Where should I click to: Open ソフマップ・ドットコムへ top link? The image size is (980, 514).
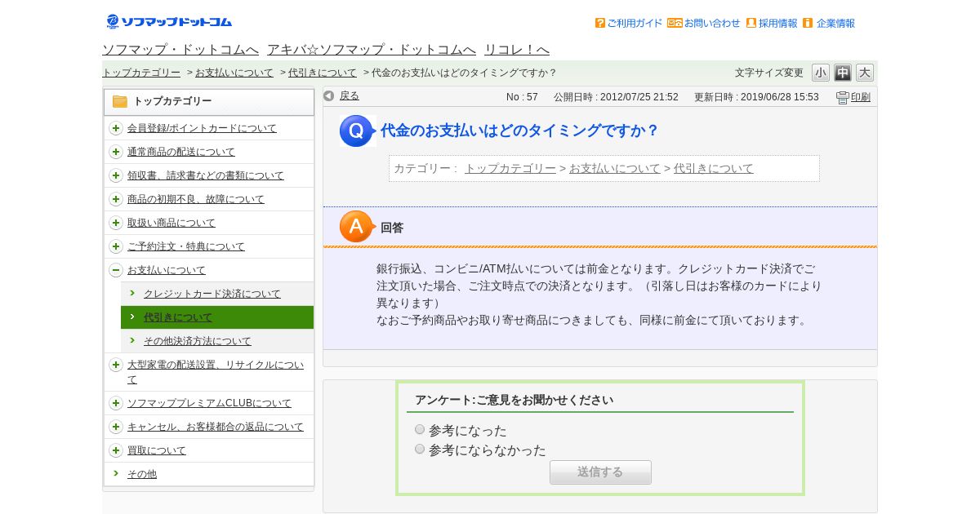point(180,49)
